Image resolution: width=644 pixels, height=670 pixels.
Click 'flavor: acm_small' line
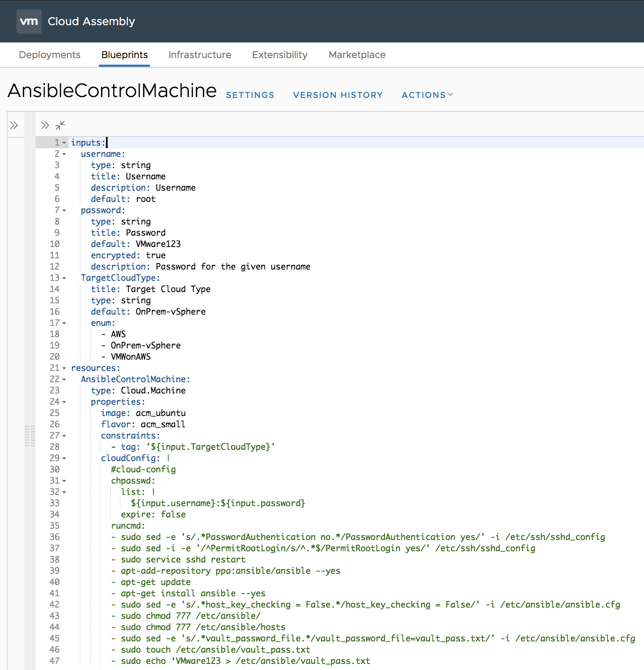click(143, 424)
